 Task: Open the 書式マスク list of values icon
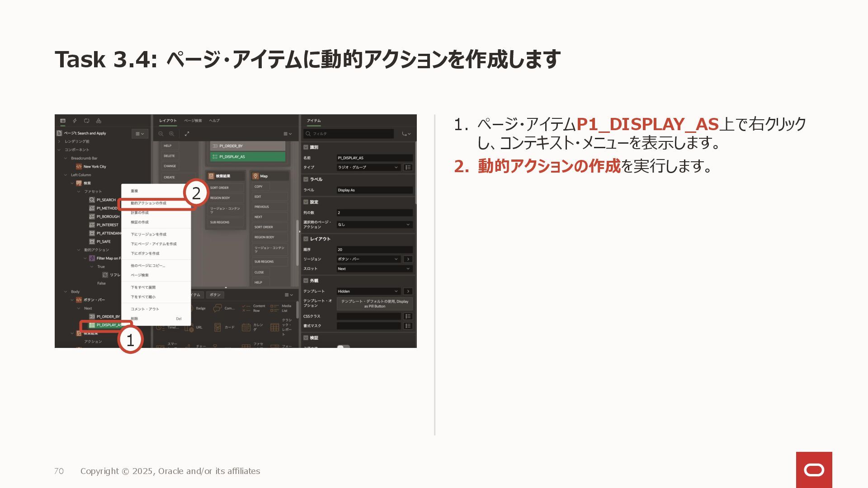pyautogui.click(x=408, y=326)
